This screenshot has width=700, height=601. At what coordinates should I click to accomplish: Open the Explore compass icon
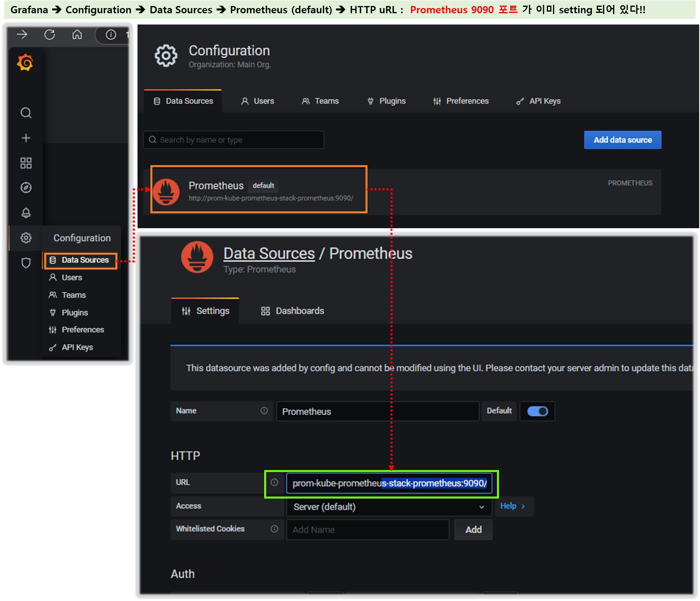[26, 188]
